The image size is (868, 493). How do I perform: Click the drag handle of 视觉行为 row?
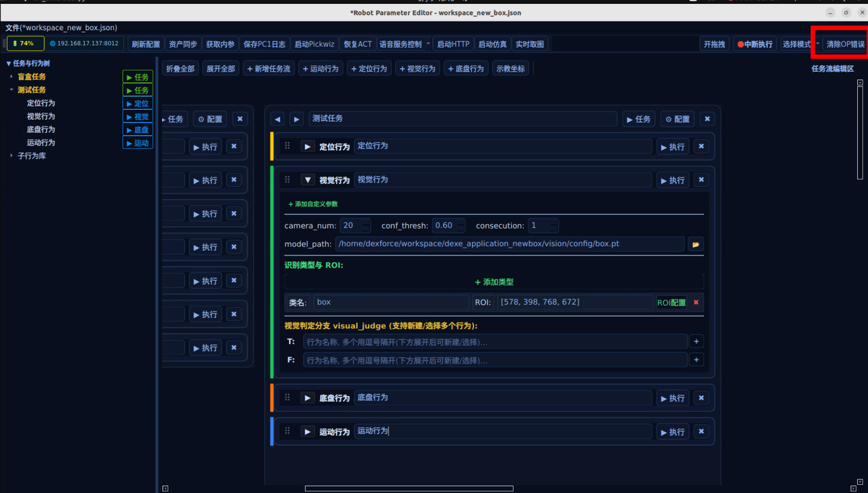click(288, 180)
